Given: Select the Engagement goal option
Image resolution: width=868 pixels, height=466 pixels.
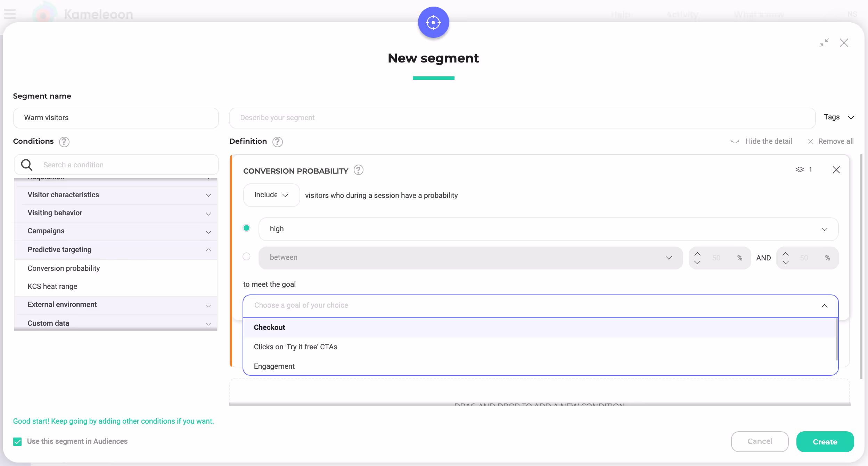Looking at the screenshot, I should point(274,366).
